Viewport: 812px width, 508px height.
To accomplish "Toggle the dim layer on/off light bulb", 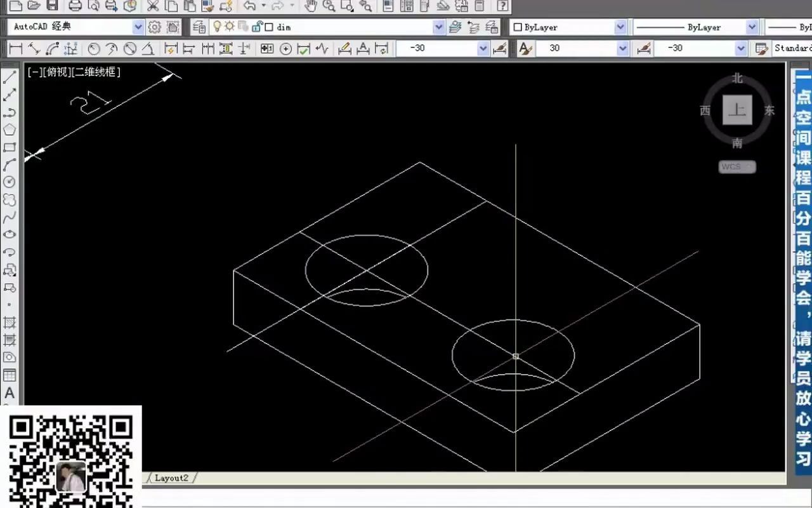I will click(217, 27).
